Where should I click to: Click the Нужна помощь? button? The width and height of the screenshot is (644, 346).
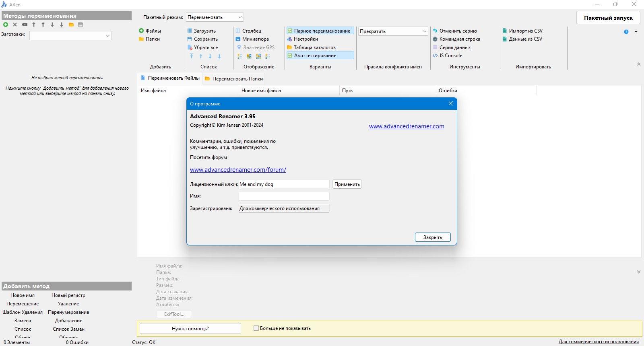[190, 329]
